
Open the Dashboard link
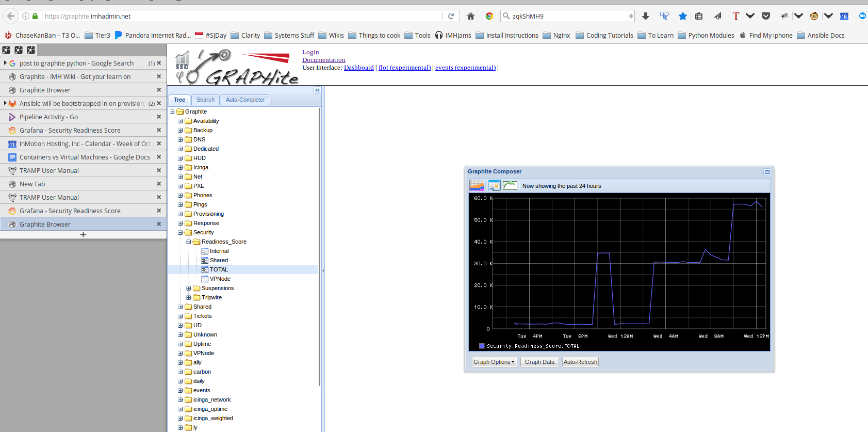pyautogui.click(x=358, y=68)
